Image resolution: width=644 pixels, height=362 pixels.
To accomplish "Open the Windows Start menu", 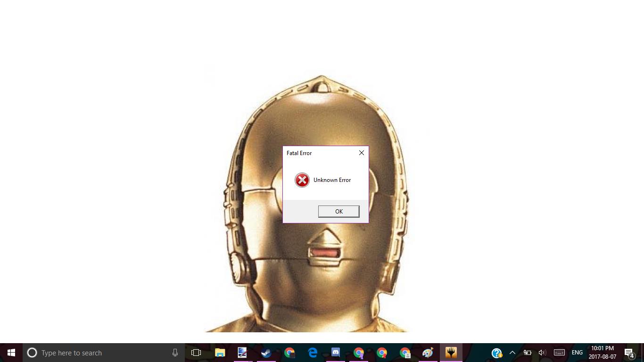I will click(x=11, y=353).
